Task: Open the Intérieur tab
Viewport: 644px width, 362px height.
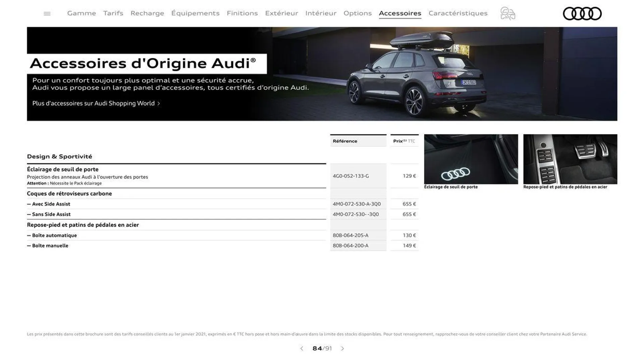Action: (x=321, y=13)
